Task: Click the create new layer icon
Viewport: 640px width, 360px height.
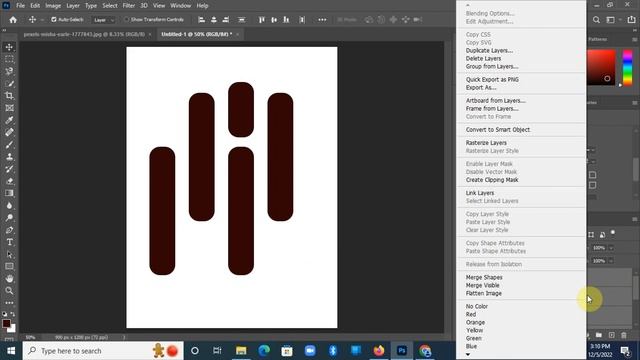Action: click(x=611, y=335)
